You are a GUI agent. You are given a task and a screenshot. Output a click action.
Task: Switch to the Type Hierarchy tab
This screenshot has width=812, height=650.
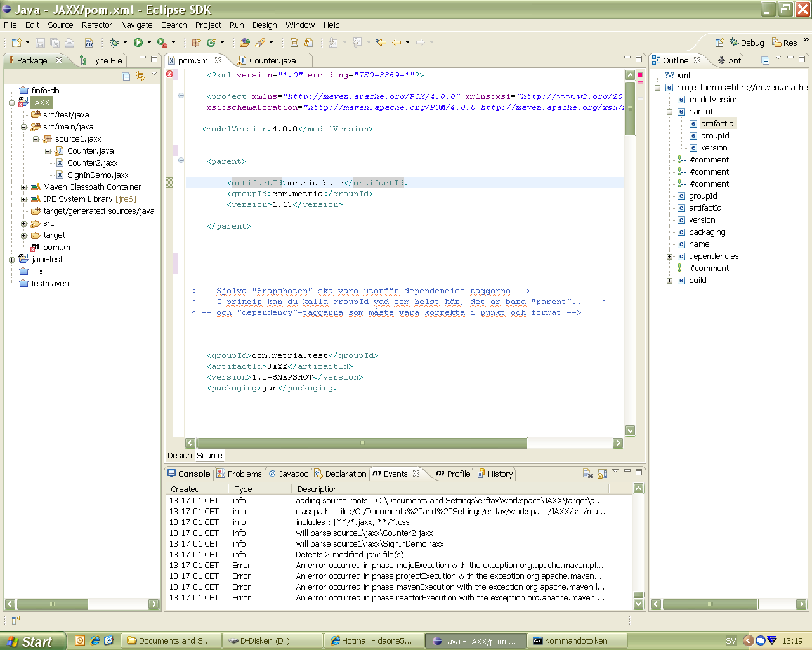coord(101,60)
